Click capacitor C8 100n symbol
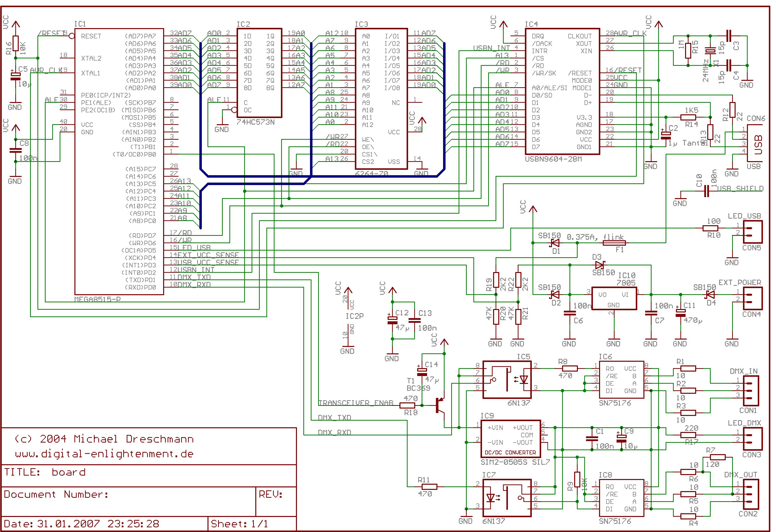The image size is (776, 532). 15,150
